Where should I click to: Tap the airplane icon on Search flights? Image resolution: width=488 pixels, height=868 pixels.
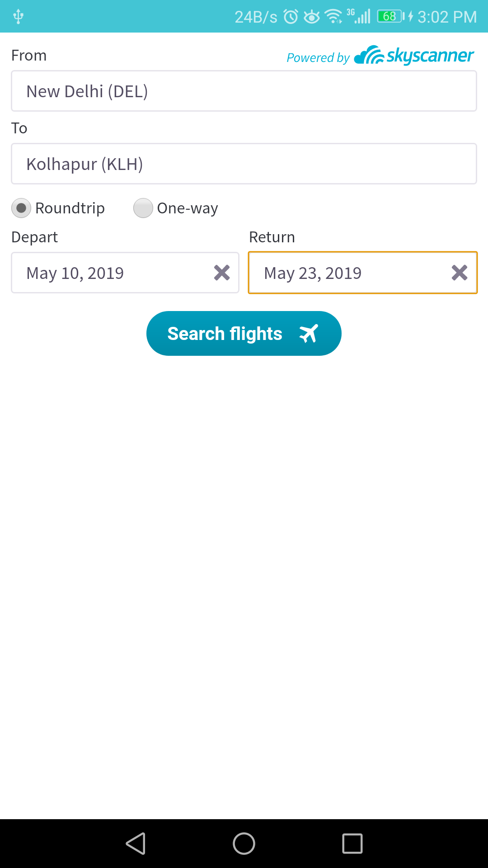tap(309, 334)
